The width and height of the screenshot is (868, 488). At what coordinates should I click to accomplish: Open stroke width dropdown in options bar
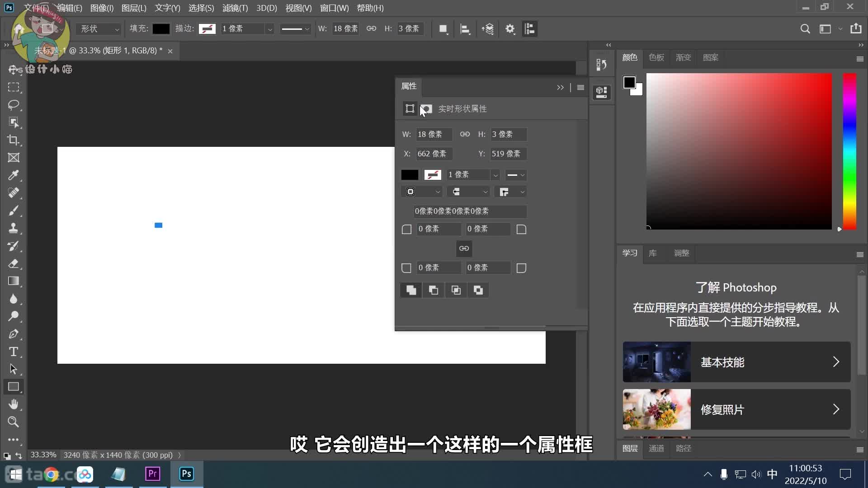(x=270, y=29)
